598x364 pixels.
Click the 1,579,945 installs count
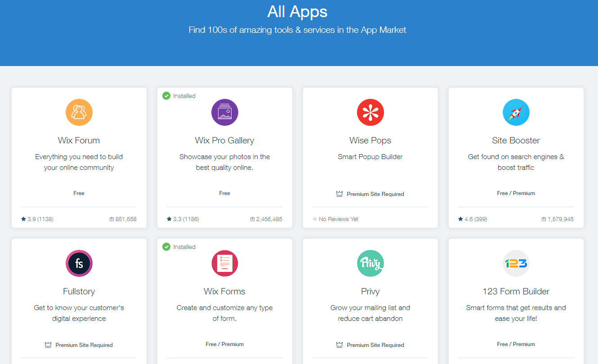coord(561,219)
